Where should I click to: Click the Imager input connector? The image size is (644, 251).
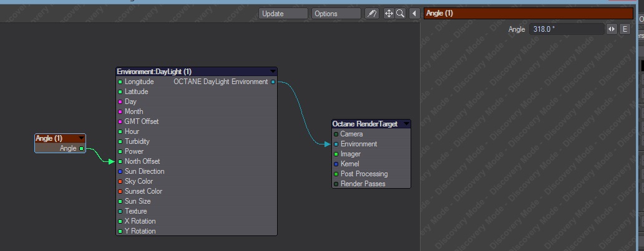coord(336,154)
